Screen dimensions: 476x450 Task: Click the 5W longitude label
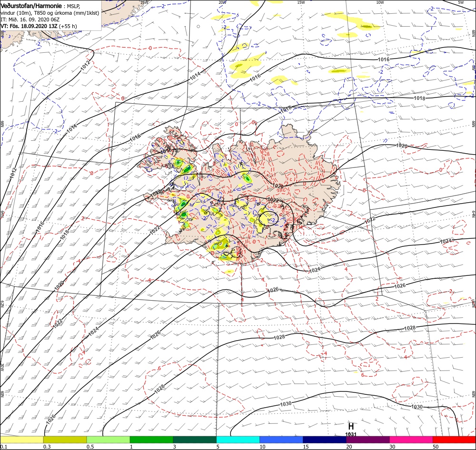pos(461,2)
